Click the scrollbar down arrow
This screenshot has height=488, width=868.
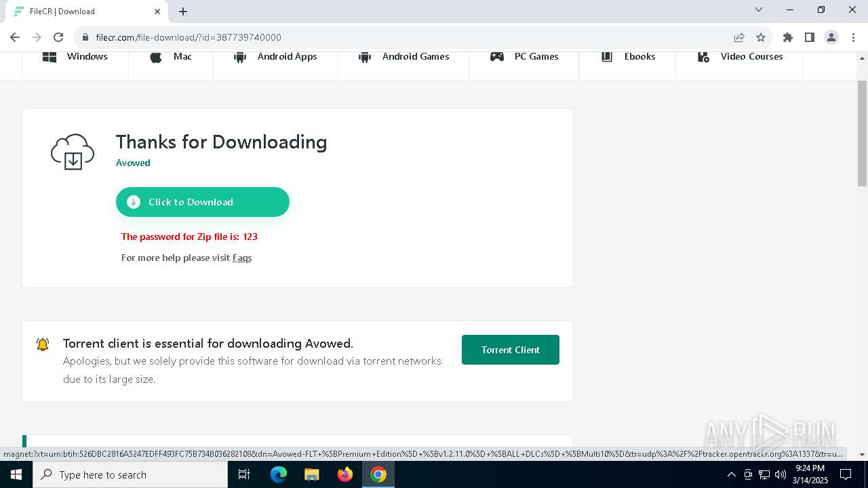click(x=863, y=454)
